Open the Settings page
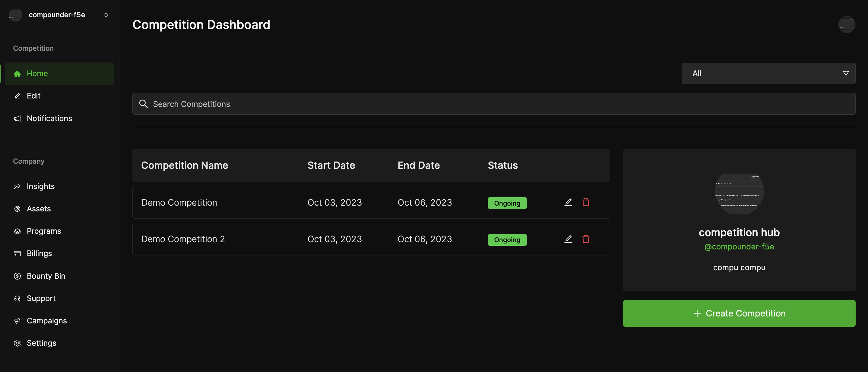This screenshot has width=868, height=372. pos(41,343)
